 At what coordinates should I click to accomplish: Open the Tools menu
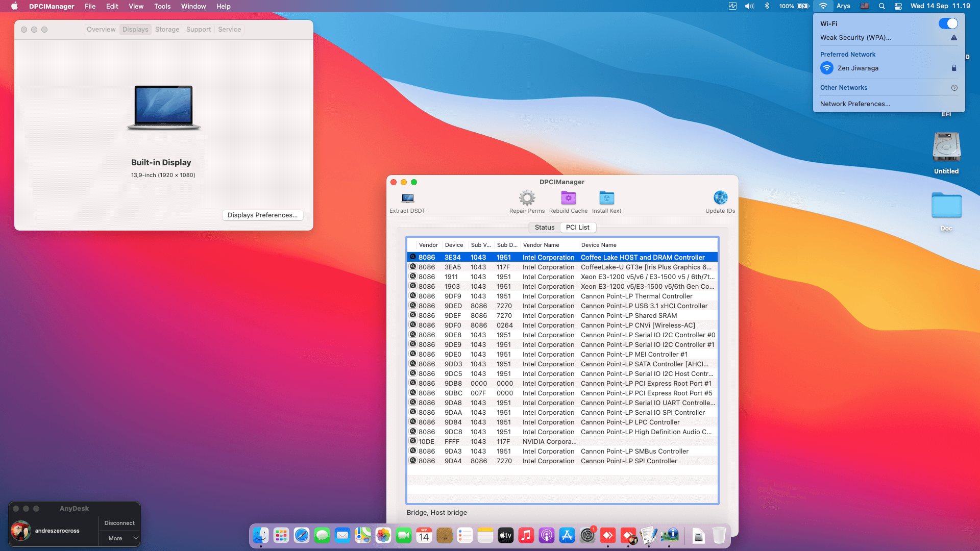click(x=162, y=6)
